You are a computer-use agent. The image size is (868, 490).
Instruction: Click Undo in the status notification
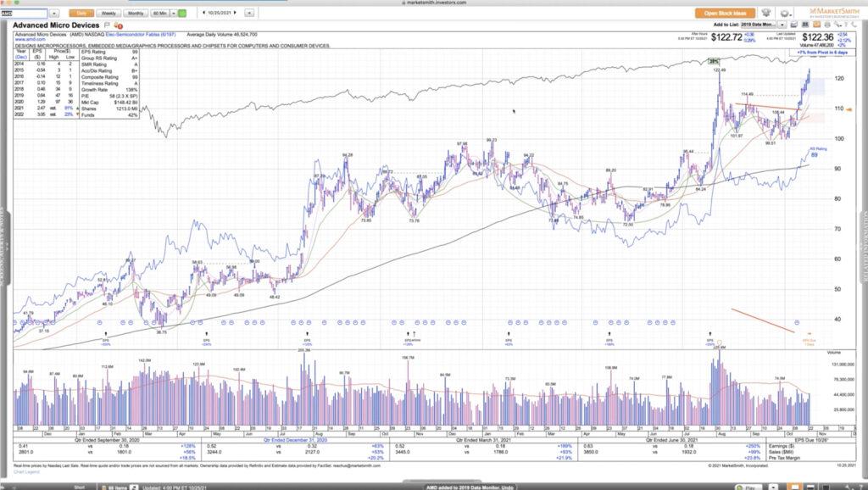click(509, 487)
